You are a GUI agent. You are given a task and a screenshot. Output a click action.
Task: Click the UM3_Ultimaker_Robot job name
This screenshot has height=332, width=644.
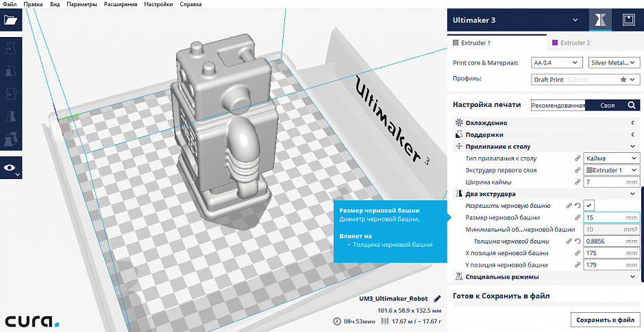click(x=393, y=298)
